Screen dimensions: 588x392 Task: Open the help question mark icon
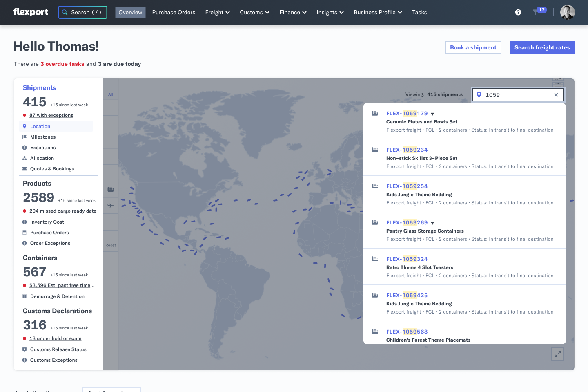click(518, 12)
